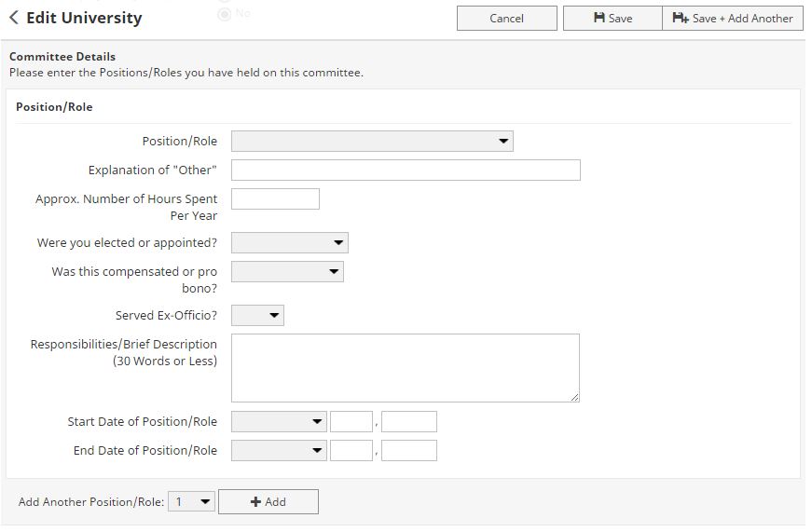Open the compensated or pro bono dropdown
812x532 pixels.
coord(287,272)
